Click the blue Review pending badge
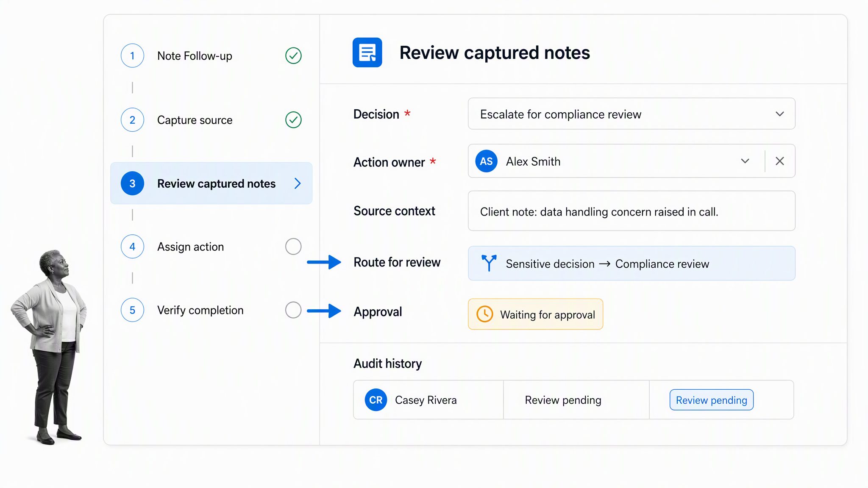This screenshot has width=868, height=488. pyautogui.click(x=711, y=400)
